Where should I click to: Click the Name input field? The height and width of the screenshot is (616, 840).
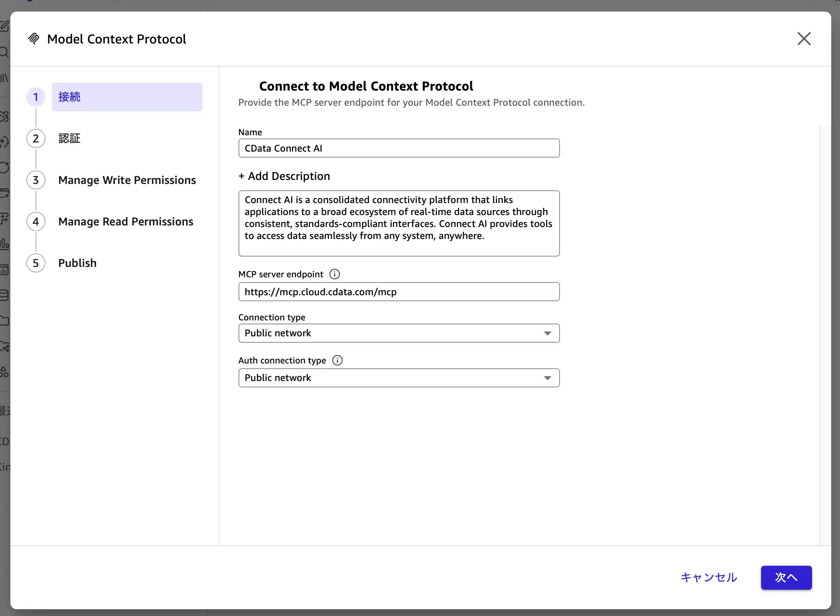(399, 148)
